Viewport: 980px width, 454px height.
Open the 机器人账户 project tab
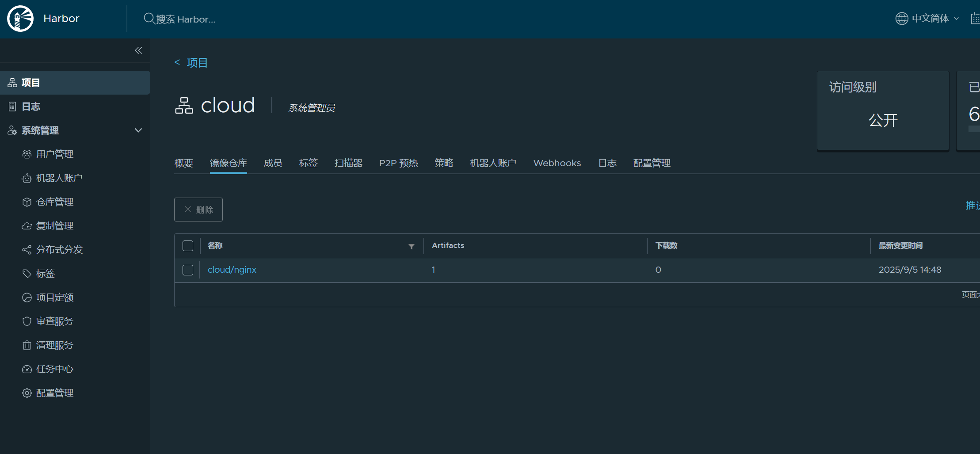(x=493, y=163)
